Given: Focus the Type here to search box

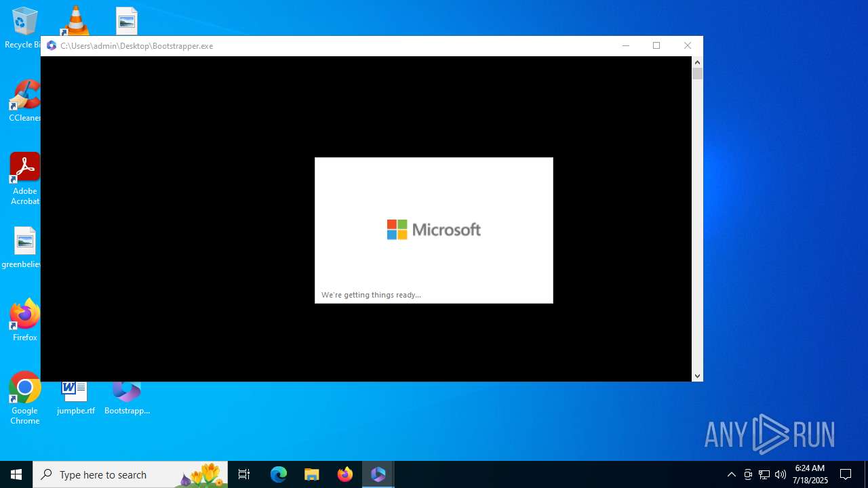Looking at the screenshot, I should (x=130, y=474).
